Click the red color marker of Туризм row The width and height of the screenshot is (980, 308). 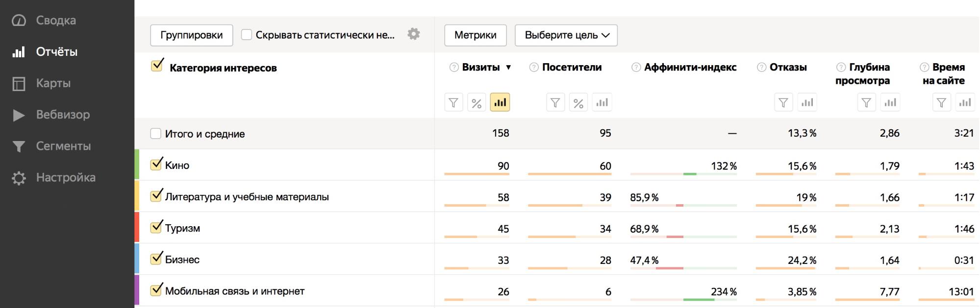[137, 228]
